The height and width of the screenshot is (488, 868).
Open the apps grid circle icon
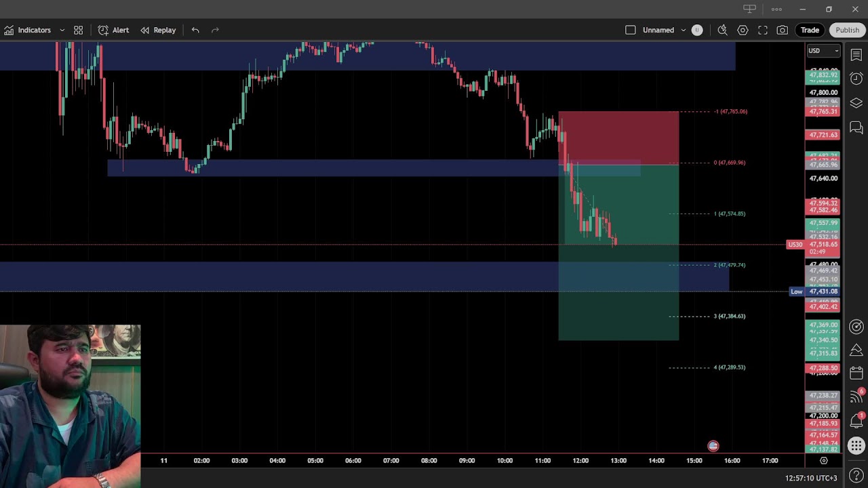point(856,445)
